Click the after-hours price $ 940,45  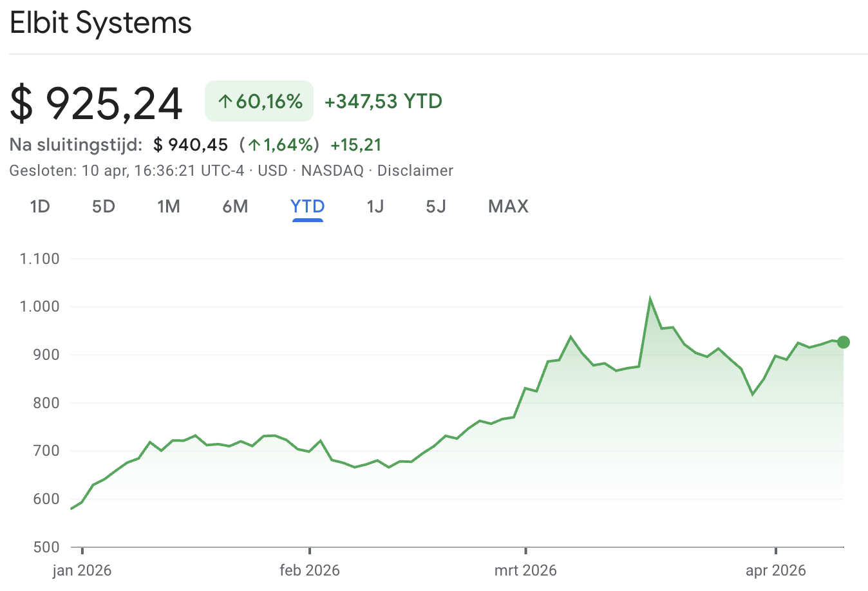coord(191,145)
